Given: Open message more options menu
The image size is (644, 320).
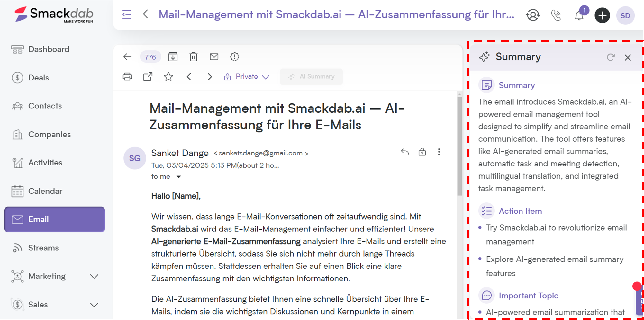Looking at the screenshot, I should [439, 152].
